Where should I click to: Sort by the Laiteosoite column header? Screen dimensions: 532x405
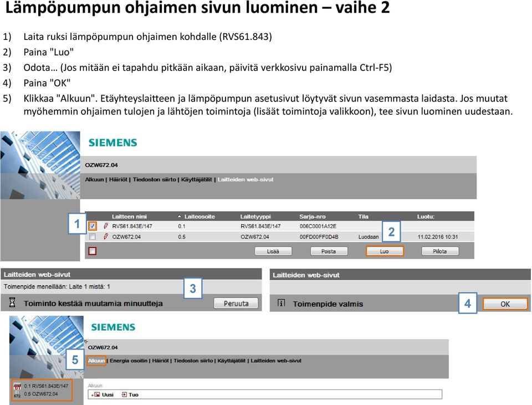[x=199, y=216]
